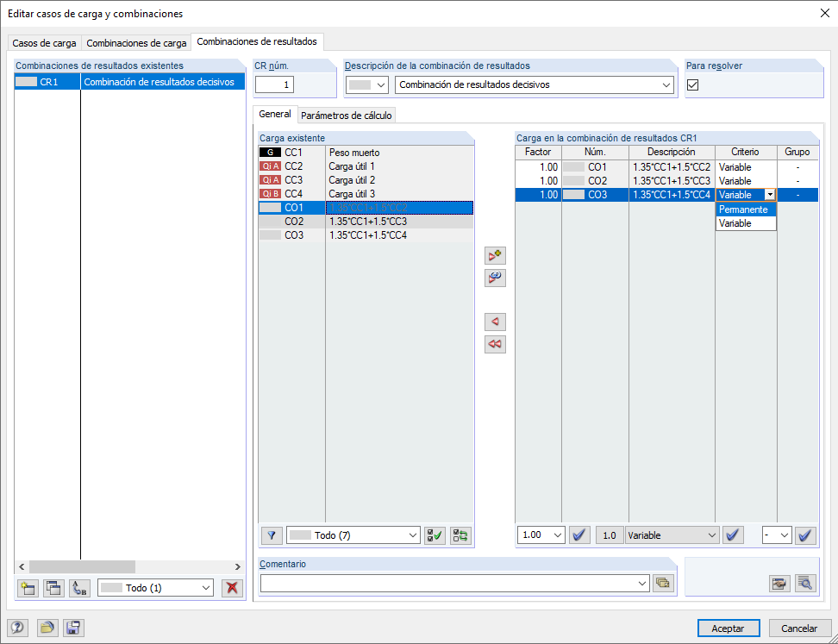Click the Criterio column header
Viewport: 838px width, 644px height.
click(745, 152)
